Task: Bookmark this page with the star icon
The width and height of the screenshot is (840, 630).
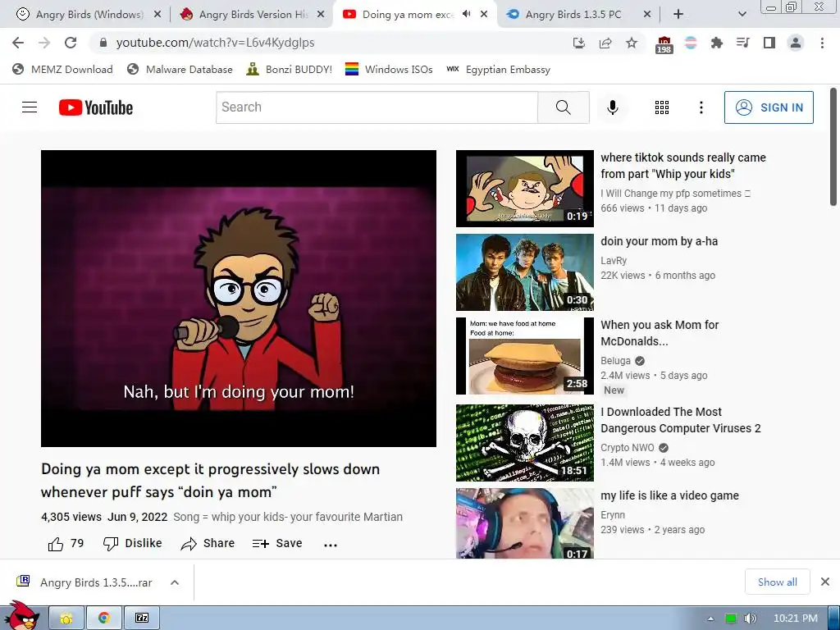Action: (632, 43)
